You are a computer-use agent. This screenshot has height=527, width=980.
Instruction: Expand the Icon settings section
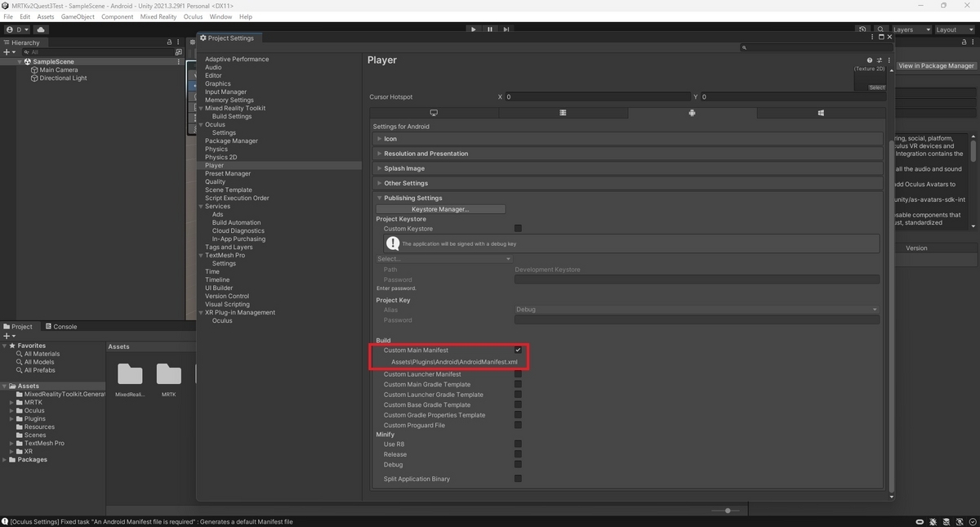coord(627,139)
